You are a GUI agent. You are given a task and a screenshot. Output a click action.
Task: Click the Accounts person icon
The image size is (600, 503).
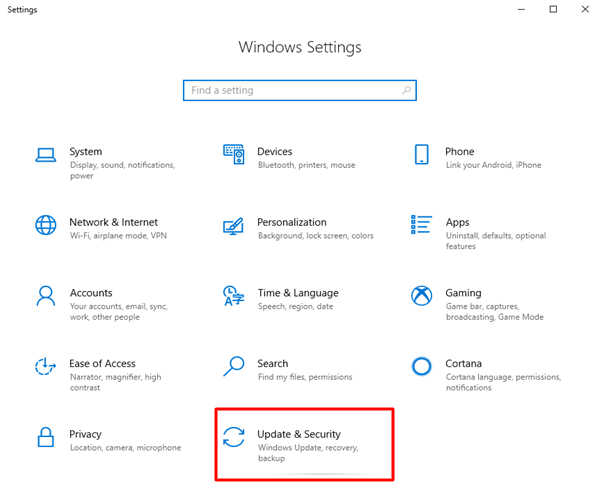(45, 296)
